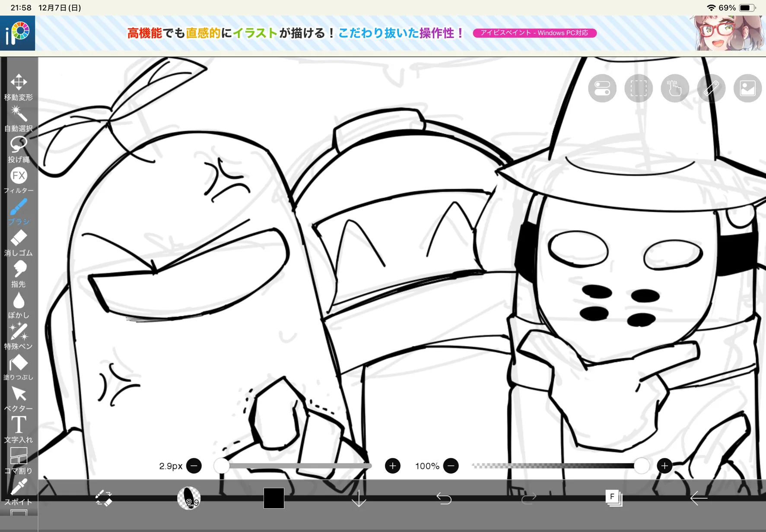Image resolution: width=766 pixels, height=532 pixels.
Task: Open the FX フィルター filter tool
Action: click(x=19, y=180)
